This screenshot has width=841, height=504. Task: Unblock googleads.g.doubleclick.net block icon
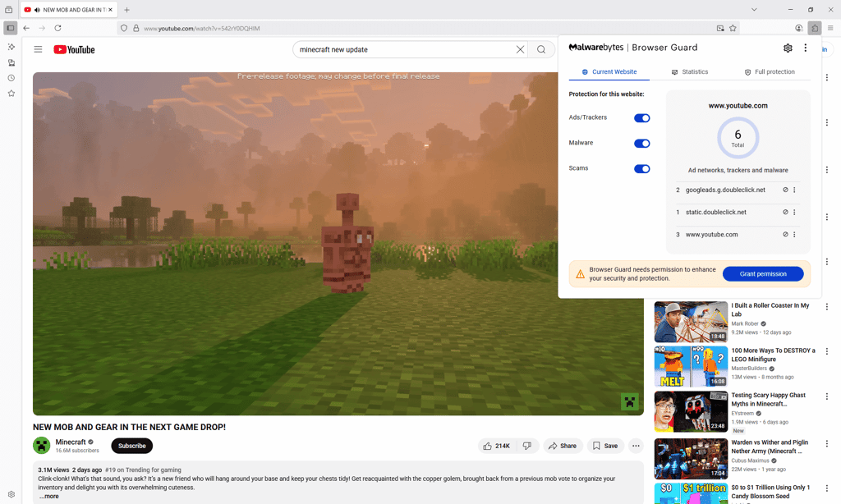click(x=785, y=190)
